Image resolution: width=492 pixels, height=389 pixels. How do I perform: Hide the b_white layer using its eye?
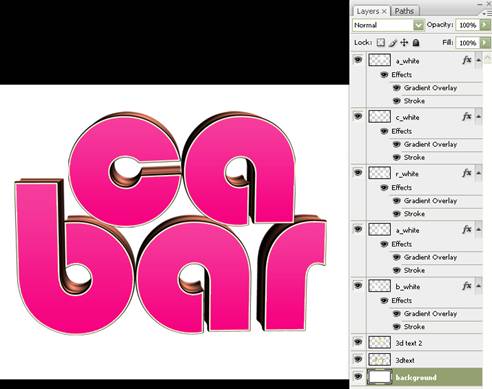pos(358,286)
